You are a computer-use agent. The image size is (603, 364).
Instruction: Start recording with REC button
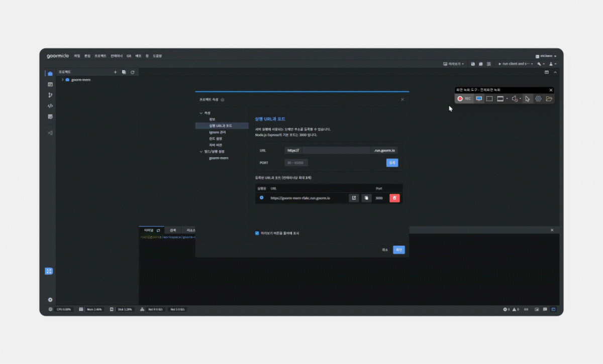click(x=464, y=98)
